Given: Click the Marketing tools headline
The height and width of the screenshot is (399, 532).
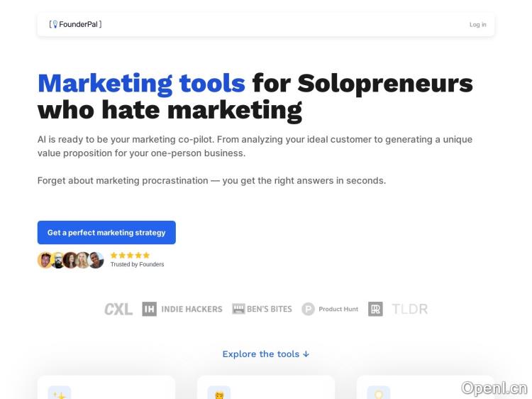Looking at the screenshot, I should pyautogui.click(x=141, y=84).
